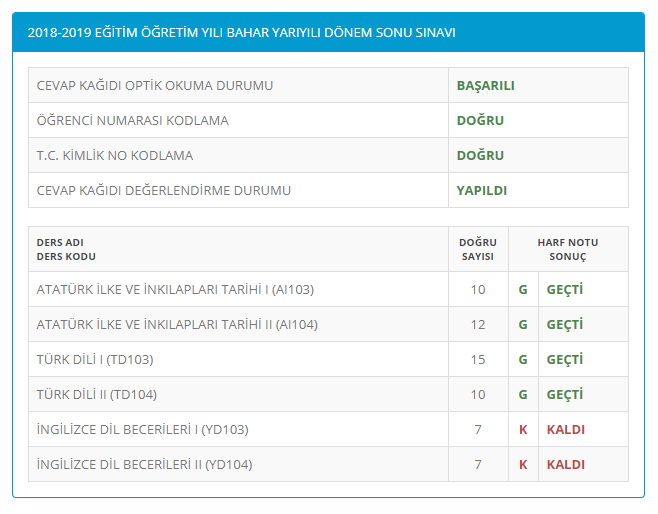Click the exam title header 2018-2019 EĞİTİM ÖĞRETİM YILI

pyautogui.click(x=241, y=33)
